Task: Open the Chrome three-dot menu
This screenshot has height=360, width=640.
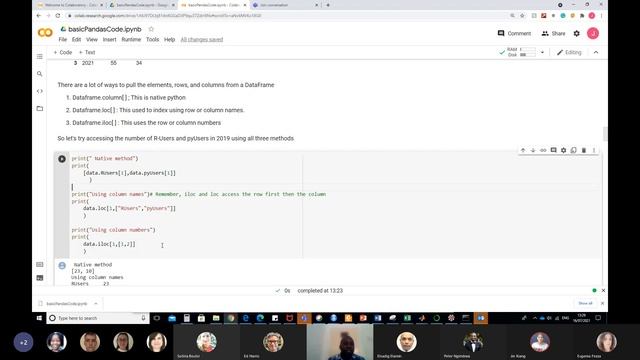Action: [601, 16]
